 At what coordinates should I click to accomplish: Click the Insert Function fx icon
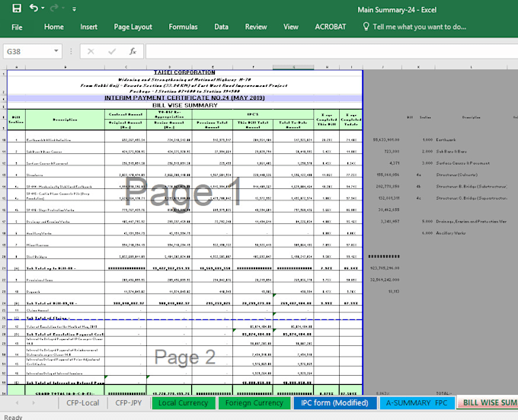tap(133, 51)
